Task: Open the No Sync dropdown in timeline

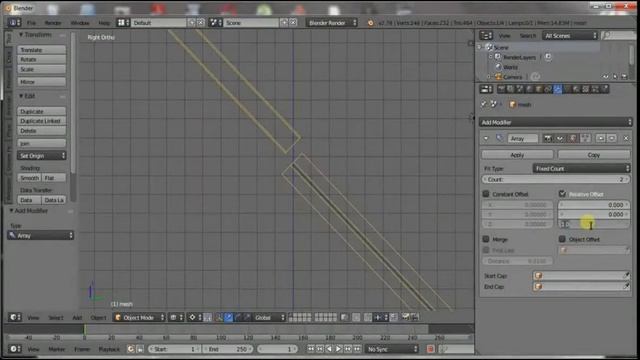Action: [392, 349]
